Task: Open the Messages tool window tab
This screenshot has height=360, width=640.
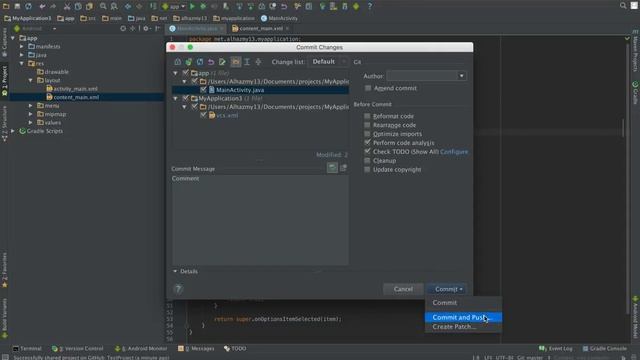Action: [x=196, y=349]
